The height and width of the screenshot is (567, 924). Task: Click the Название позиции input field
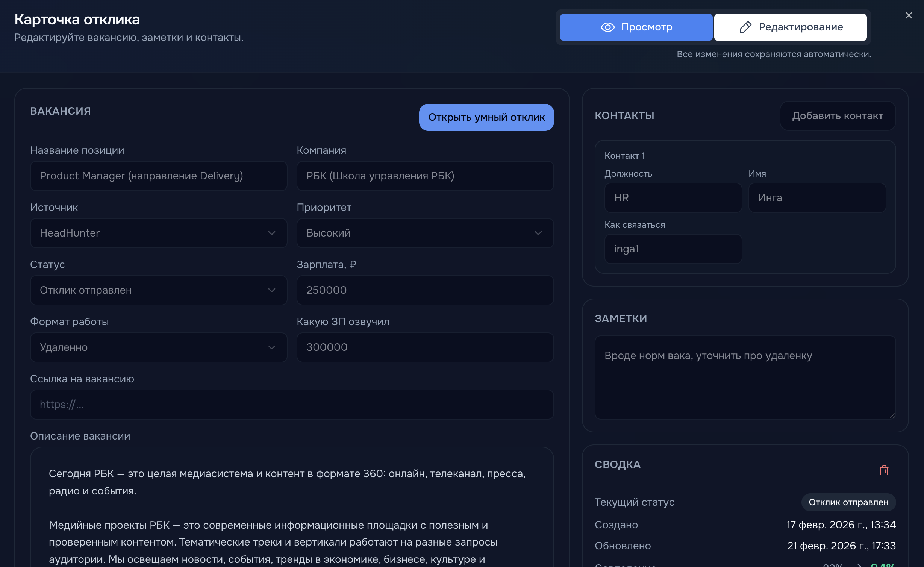click(158, 176)
